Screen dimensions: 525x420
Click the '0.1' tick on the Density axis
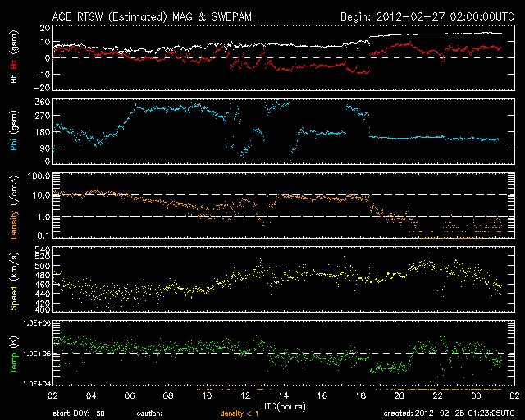click(x=43, y=235)
